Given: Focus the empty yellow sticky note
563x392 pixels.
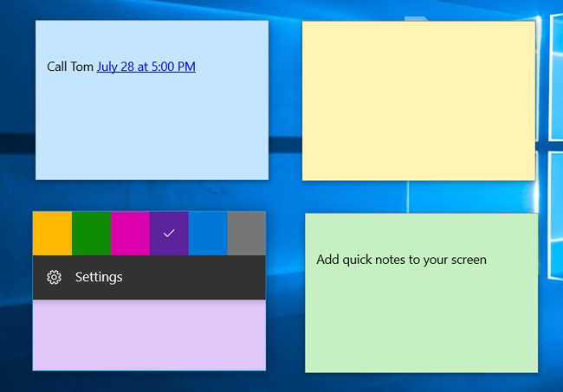Looking at the screenshot, I should 418,100.
